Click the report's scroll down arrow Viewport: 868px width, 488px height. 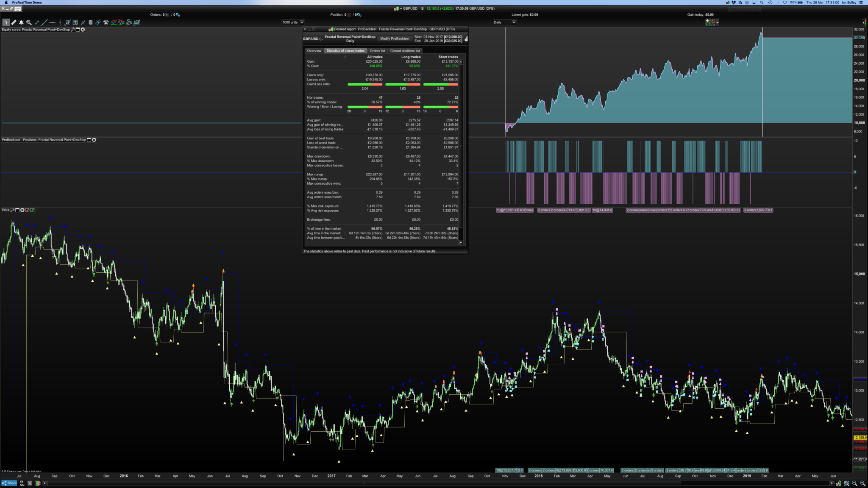click(461, 243)
